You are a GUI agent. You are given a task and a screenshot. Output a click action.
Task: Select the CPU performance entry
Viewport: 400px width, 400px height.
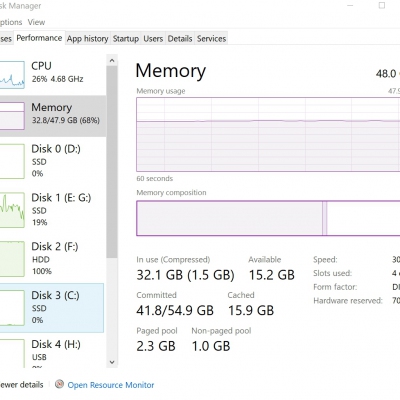(53, 75)
